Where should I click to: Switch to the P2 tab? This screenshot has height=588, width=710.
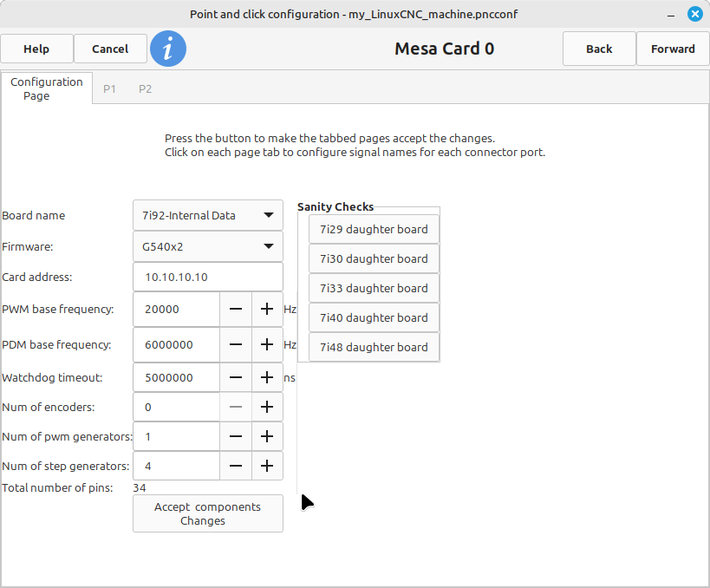tap(145, 88)
